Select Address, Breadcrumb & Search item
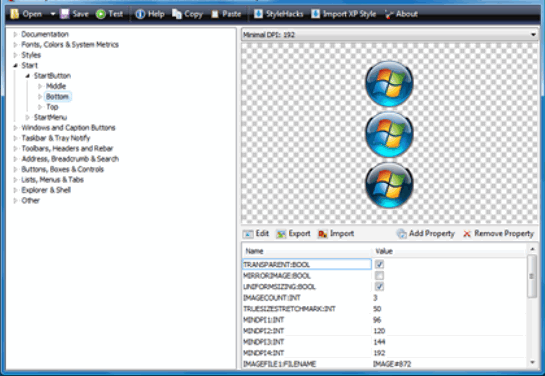 [x=70, y=159]
